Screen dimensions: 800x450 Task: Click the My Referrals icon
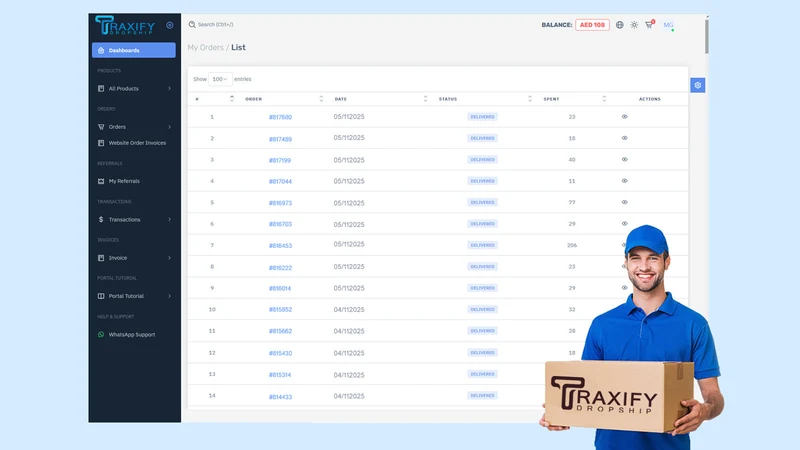101,181
